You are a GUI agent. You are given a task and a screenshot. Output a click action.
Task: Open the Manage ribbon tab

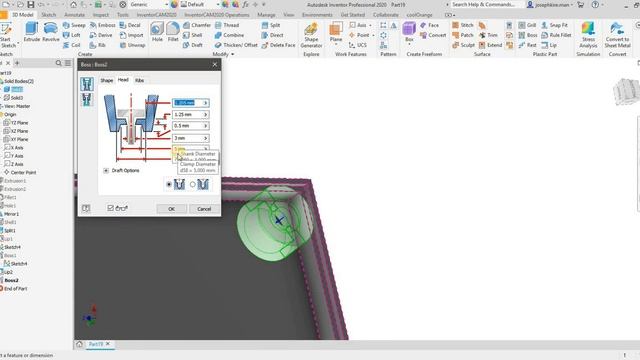266,15
